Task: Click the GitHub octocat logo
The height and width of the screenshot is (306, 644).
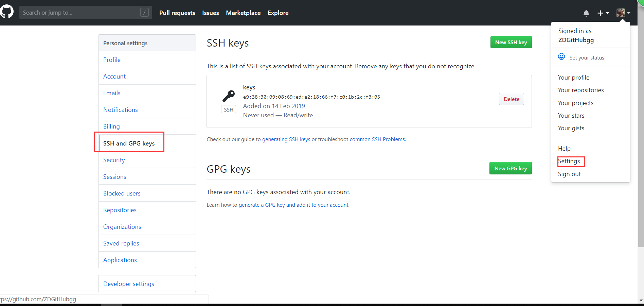Action: (6, 12)
